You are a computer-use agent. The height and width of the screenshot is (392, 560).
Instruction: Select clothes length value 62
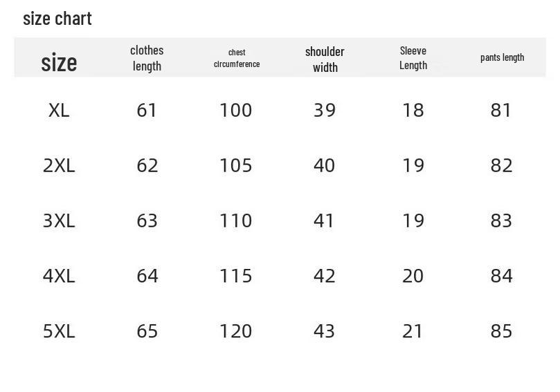point(147,165)
